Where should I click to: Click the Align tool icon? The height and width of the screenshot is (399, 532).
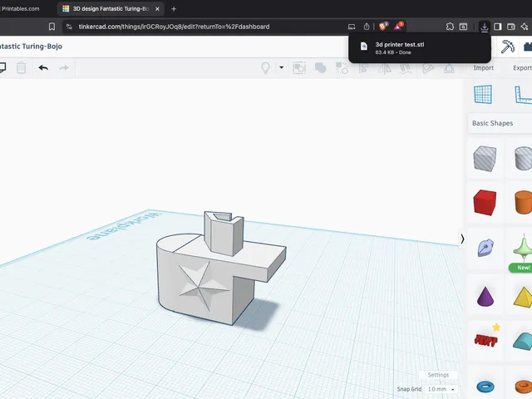click(363, 67)
